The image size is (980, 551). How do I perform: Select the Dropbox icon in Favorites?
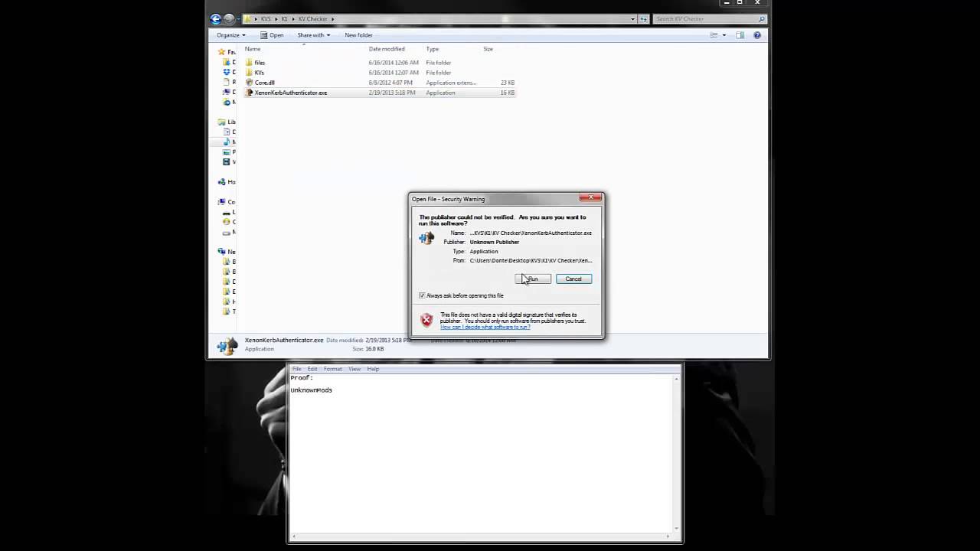(x=226, y=72)
